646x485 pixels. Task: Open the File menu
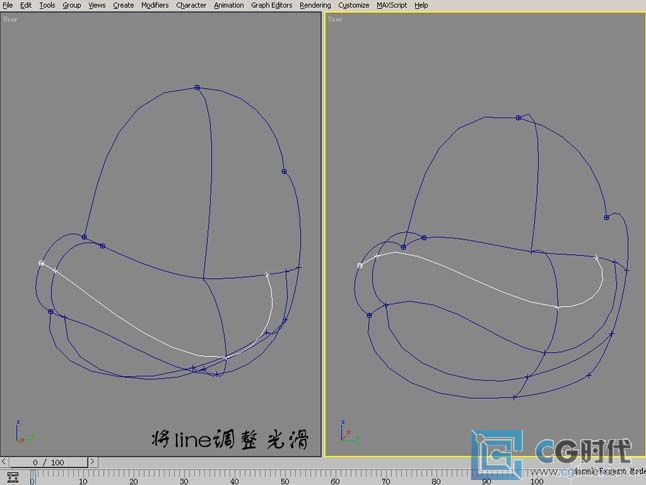[7, 5]
